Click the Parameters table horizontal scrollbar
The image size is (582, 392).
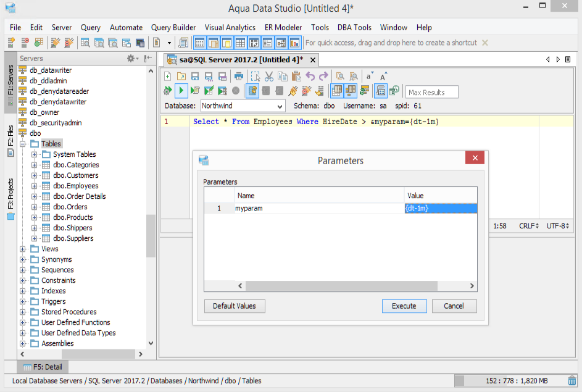pos(341,286)
